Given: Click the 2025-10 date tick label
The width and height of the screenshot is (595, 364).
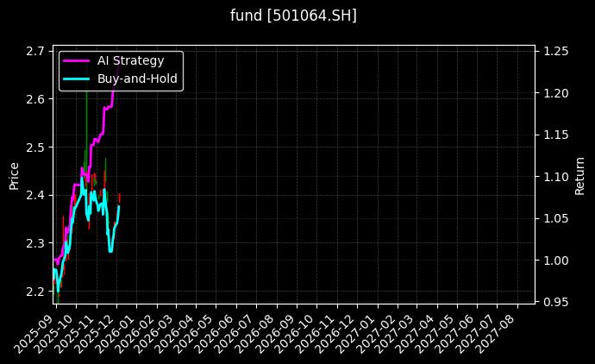Looking at the screenshot, I should point(55,333).
